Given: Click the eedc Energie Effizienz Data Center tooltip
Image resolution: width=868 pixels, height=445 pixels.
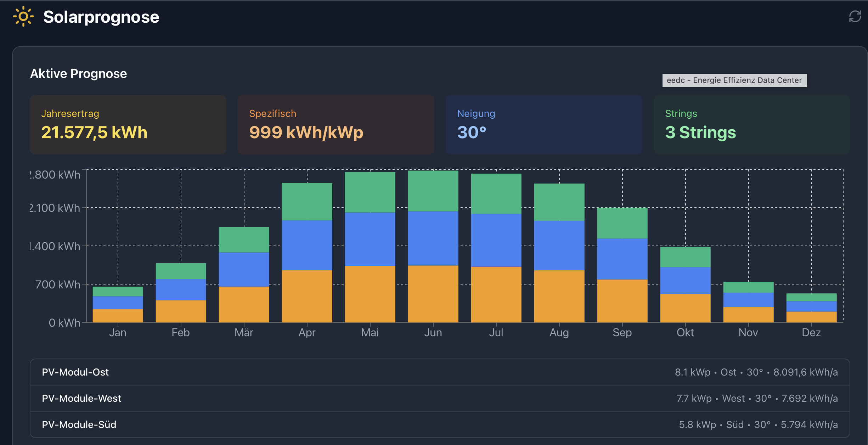Looking at the screenshot, I should 734,80.
